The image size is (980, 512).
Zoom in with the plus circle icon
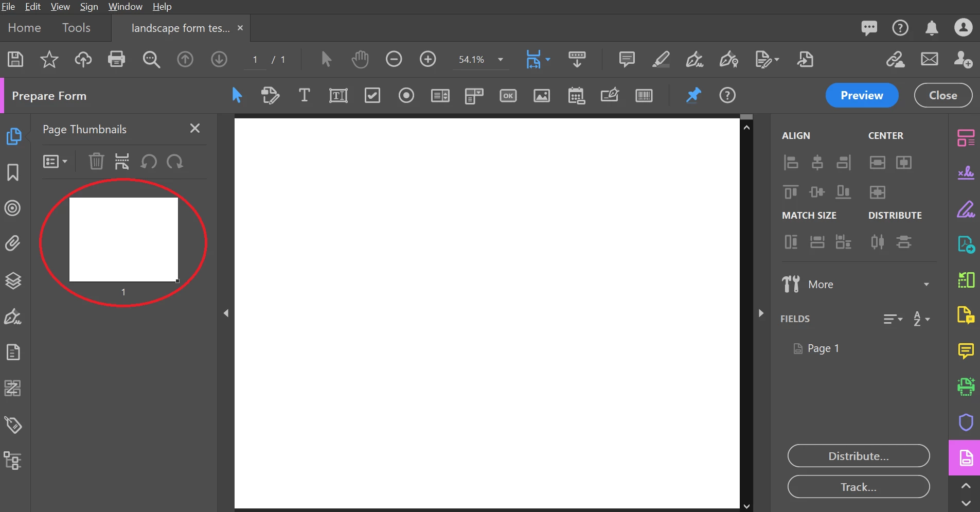pos(428,59)
